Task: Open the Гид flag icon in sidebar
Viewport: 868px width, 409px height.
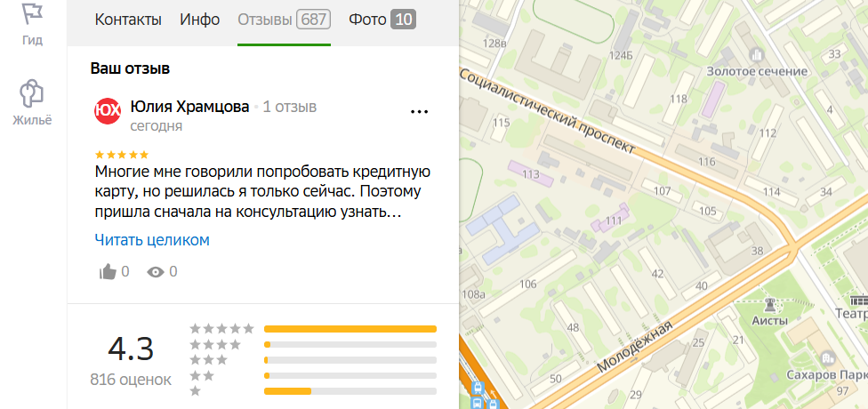Action: tap(32, 13)
